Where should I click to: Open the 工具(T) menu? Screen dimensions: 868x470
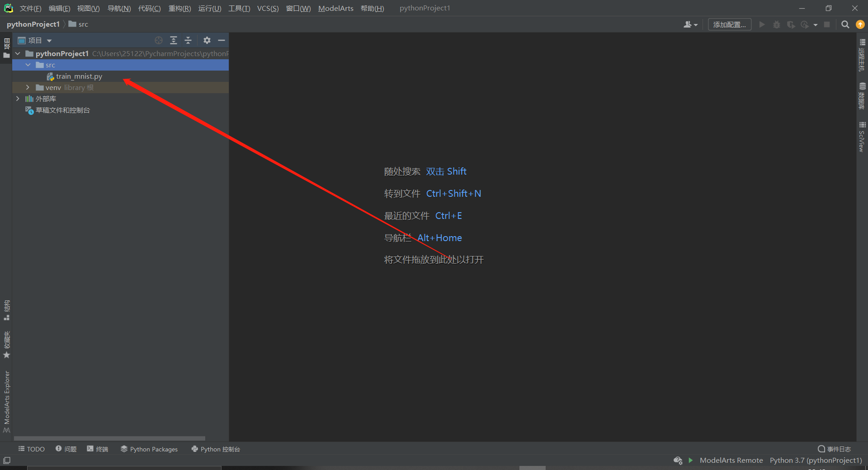[239, 8]
